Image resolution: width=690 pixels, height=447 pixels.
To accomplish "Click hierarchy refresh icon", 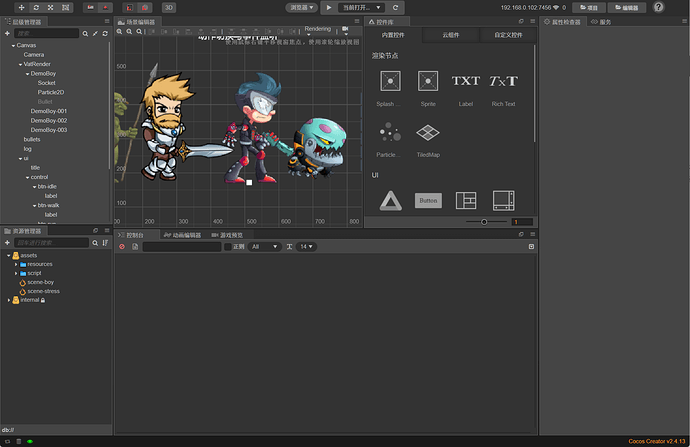I will [x=105, y=33].
